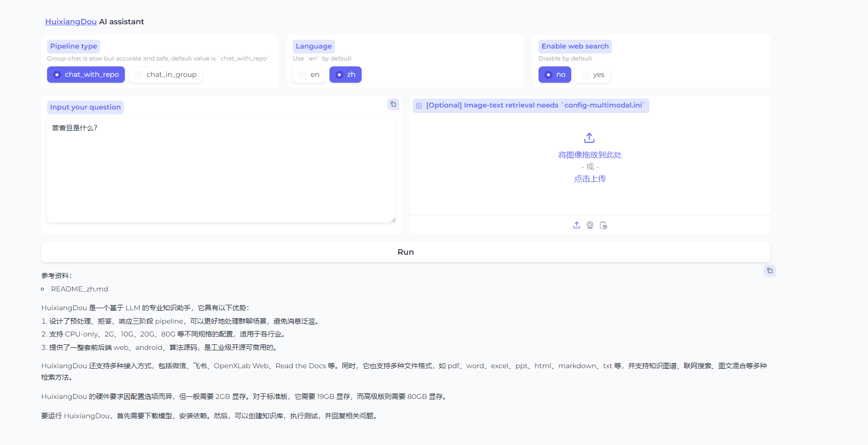Run the query with Run button

[406, 252]
